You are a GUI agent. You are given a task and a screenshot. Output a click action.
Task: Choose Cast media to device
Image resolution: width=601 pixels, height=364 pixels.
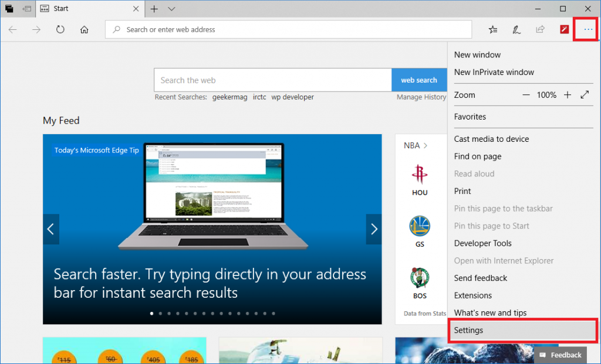[x=491, y=139]
